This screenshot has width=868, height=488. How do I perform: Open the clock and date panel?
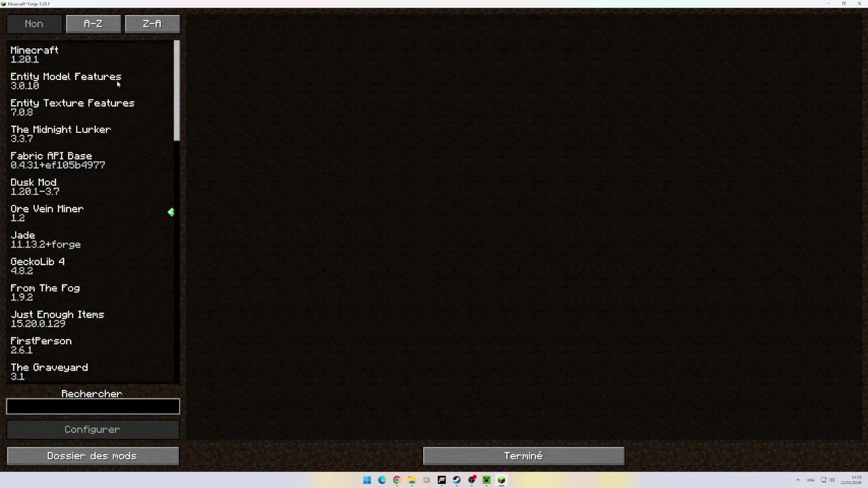(852, 480)
